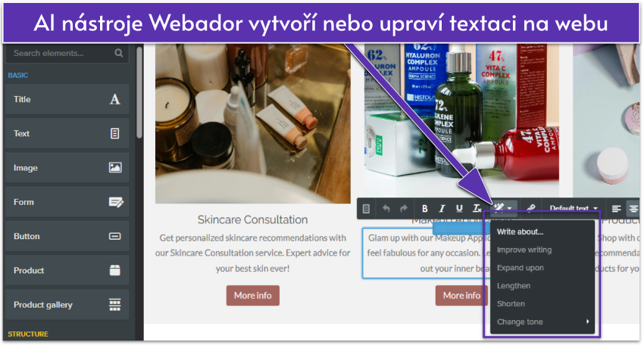Add a Button element from sidebar
Image resolution: width=644 pixels, height=345 pixels.
(x=67, y=236)
